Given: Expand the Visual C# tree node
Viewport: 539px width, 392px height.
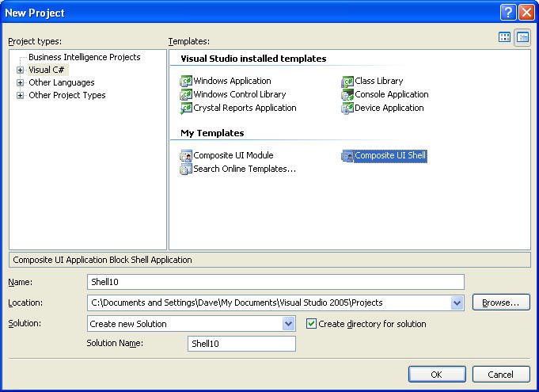Looking at the screenshot, I should [x=20, y=70].
